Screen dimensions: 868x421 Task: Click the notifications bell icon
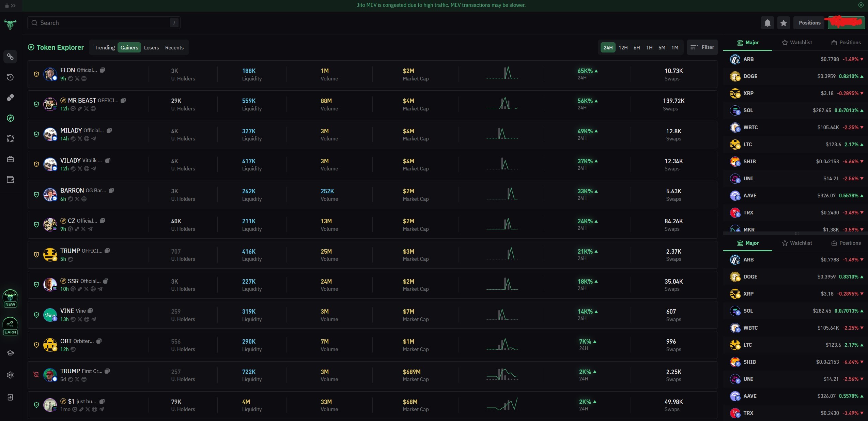pos(767,23)
